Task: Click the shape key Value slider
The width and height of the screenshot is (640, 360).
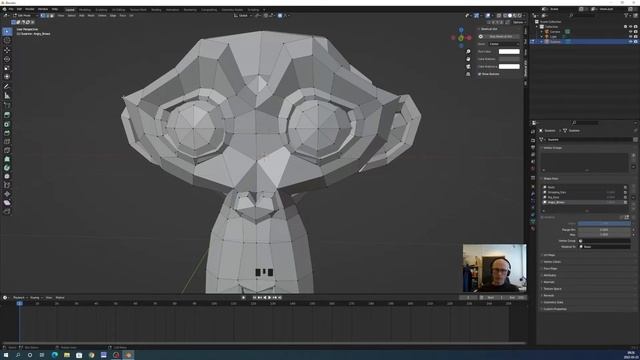Action: coord(604,224)
